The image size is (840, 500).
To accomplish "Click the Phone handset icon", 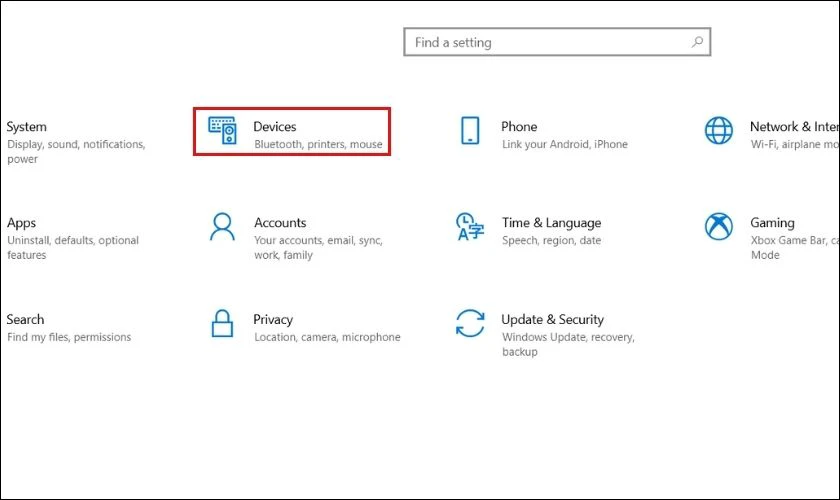I will click(470, 131).
